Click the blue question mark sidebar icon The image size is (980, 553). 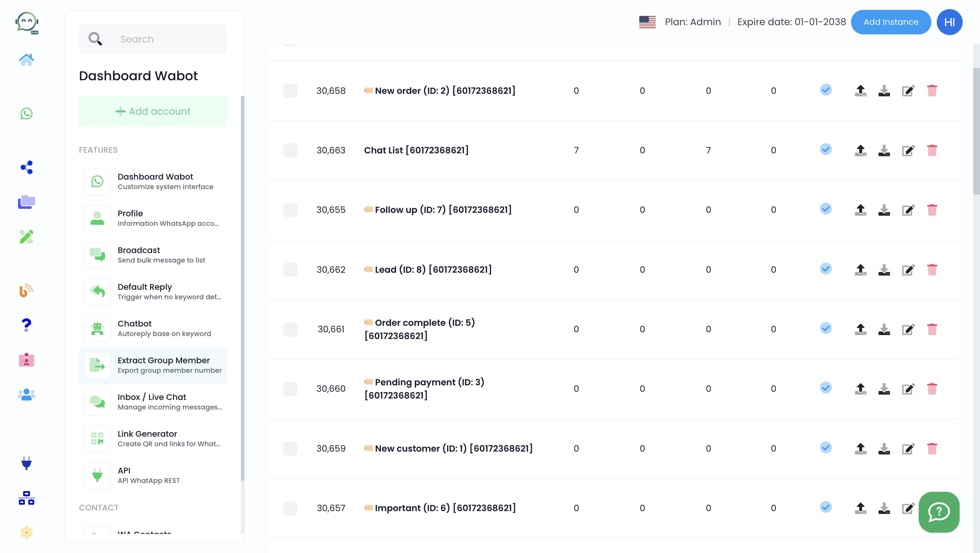(x=26, y=325)
